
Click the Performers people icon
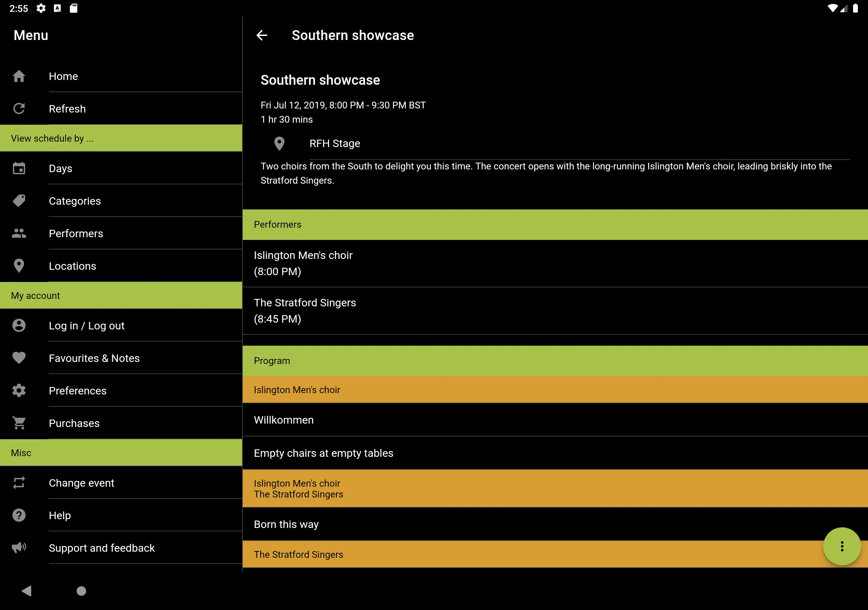(x=19, y=233)
